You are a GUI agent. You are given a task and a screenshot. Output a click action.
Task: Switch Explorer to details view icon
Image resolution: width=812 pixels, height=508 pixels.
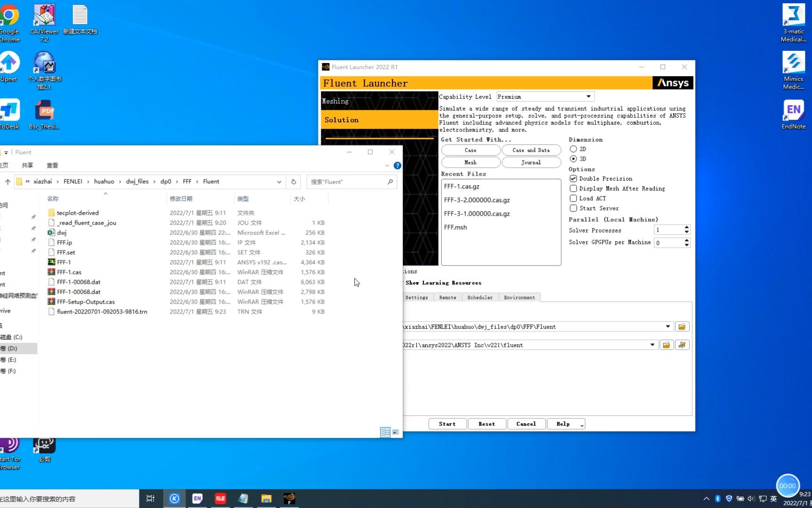385,432
